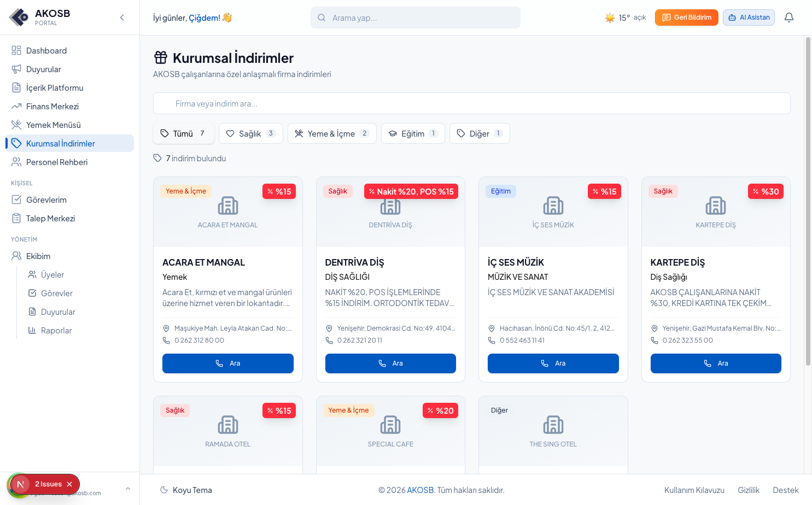Screen dimensions: 812x505
Task: Expand the Ekibim section
Action: 69,256
